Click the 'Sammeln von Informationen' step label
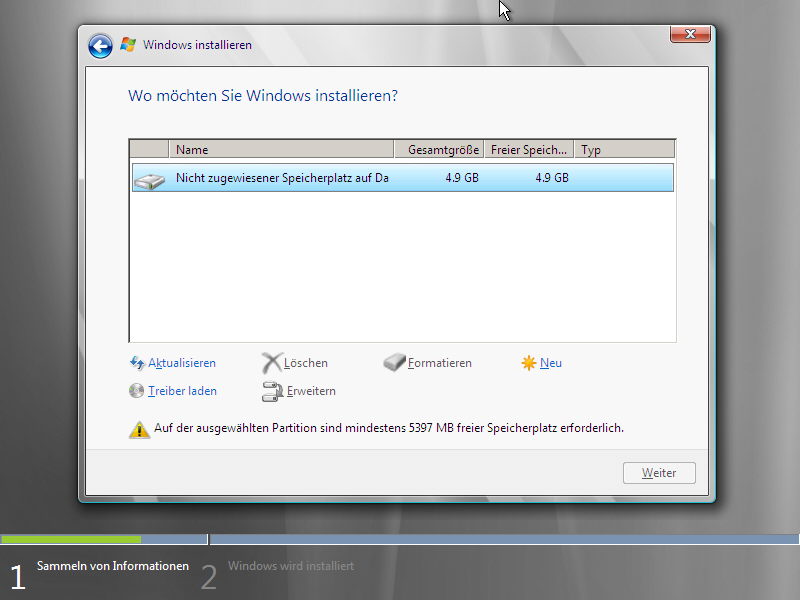Screen dimensions: 800x600 point(113,566)
